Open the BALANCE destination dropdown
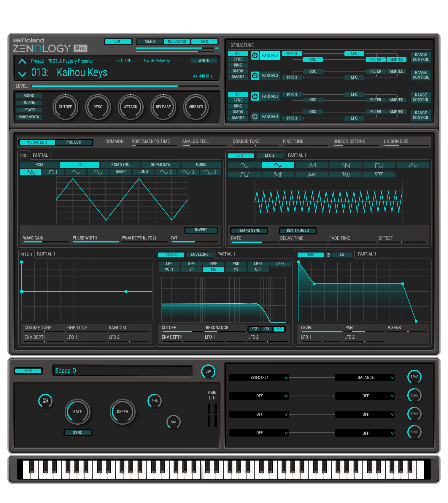Image resolution: width=448 pixels, height=503 pixels. point(365,377)
